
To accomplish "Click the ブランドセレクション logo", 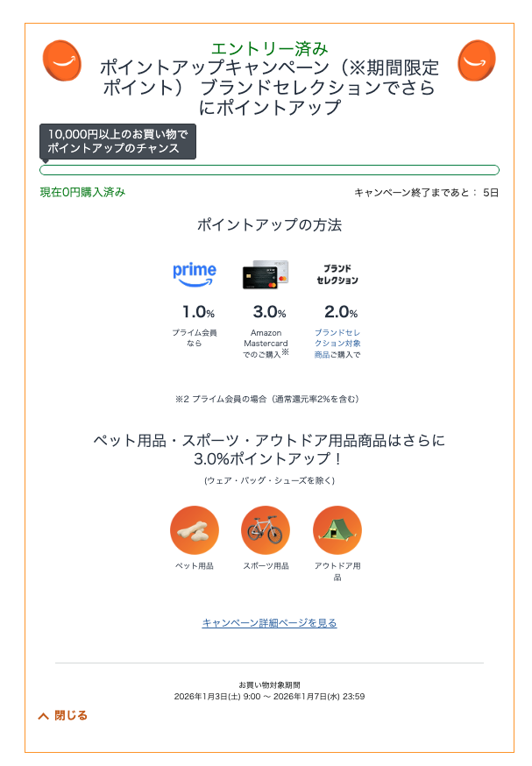I will tap(337, 274).
